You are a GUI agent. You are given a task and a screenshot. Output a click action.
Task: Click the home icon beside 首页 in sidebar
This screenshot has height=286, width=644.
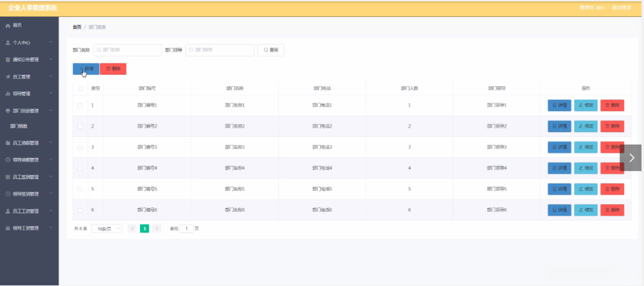(8, 26)
